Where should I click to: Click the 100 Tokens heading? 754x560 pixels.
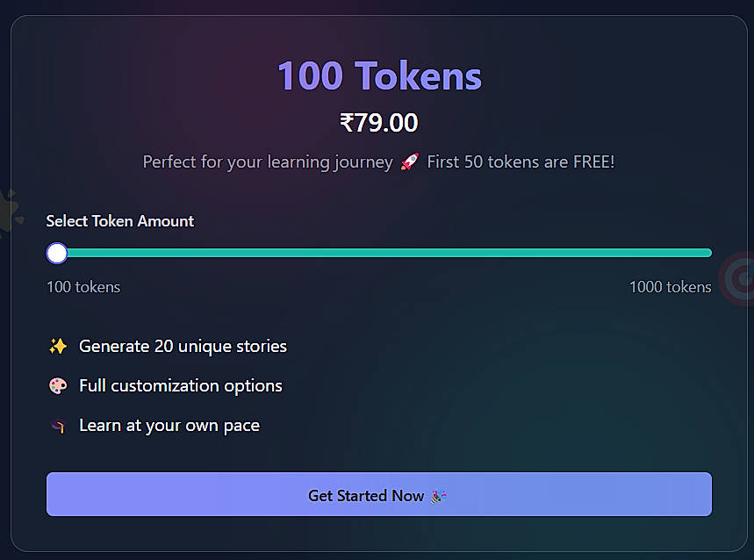[x=379, y=76]
